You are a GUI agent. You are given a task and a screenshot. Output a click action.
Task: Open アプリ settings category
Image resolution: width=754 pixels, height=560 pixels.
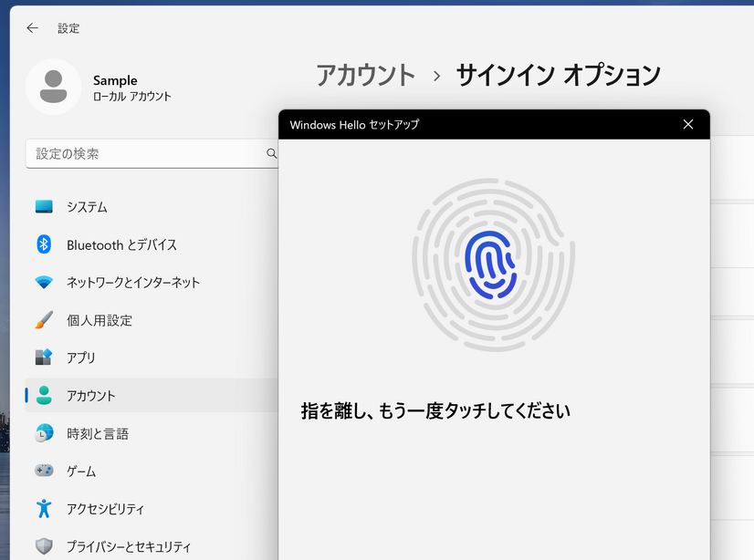152,358
